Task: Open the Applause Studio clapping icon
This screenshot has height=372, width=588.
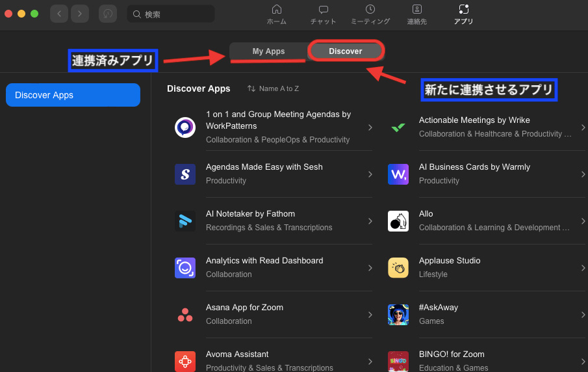Action: 398,268
